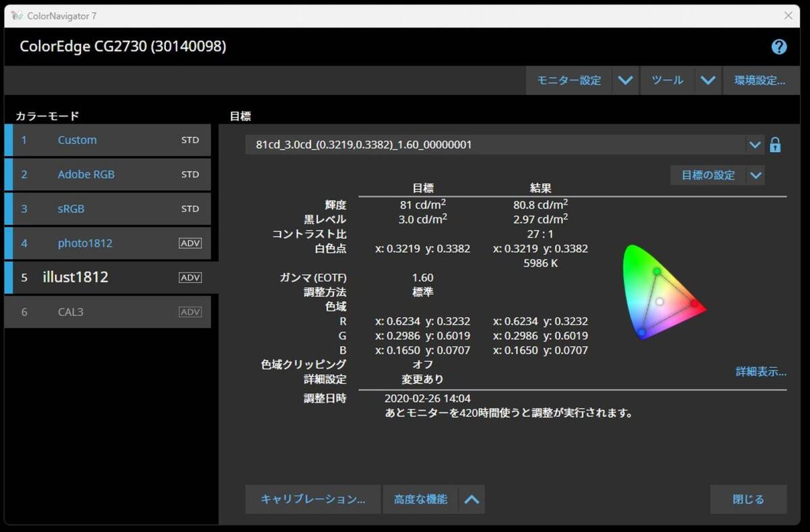Image resolution: width=810 pixels, height=532 pixels.
Task: Click the black level result 2.97 cd/m²
Action: click(541, 219)
